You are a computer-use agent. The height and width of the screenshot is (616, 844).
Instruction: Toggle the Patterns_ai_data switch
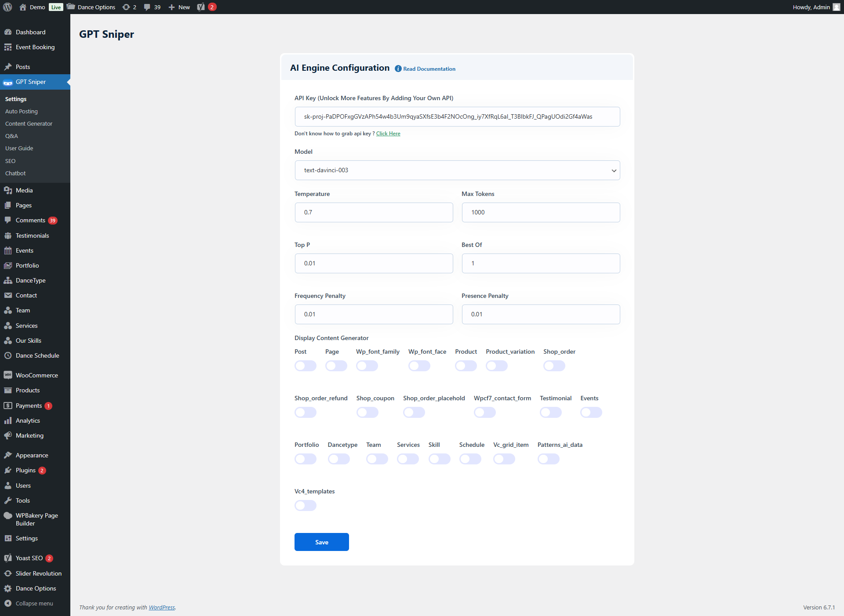549,459
